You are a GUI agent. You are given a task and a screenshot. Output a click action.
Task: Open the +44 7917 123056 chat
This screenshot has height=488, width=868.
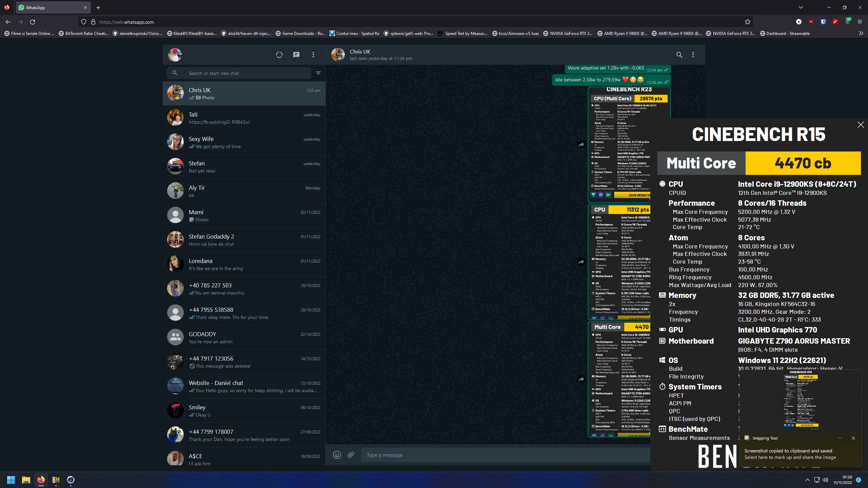(244, 362)
